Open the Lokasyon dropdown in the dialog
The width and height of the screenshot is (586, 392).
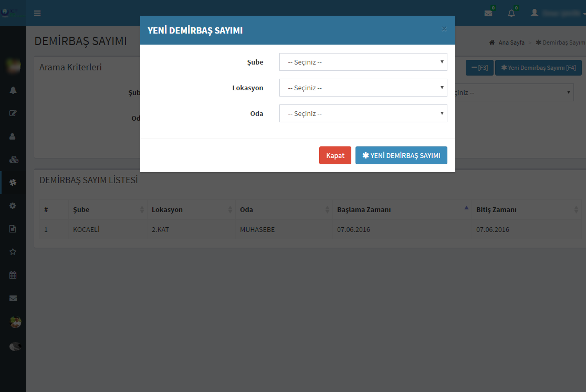(x=363, y=88)
